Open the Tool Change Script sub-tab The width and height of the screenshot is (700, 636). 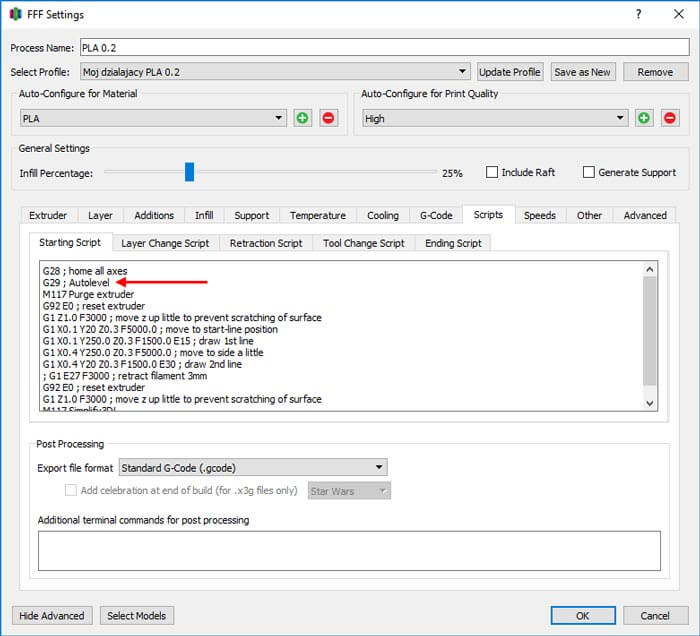(364, 243)
